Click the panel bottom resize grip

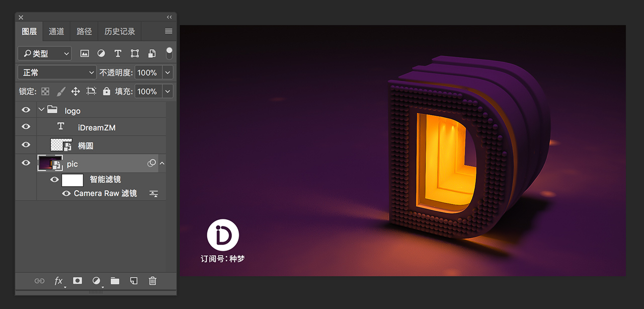pos(96,292)
